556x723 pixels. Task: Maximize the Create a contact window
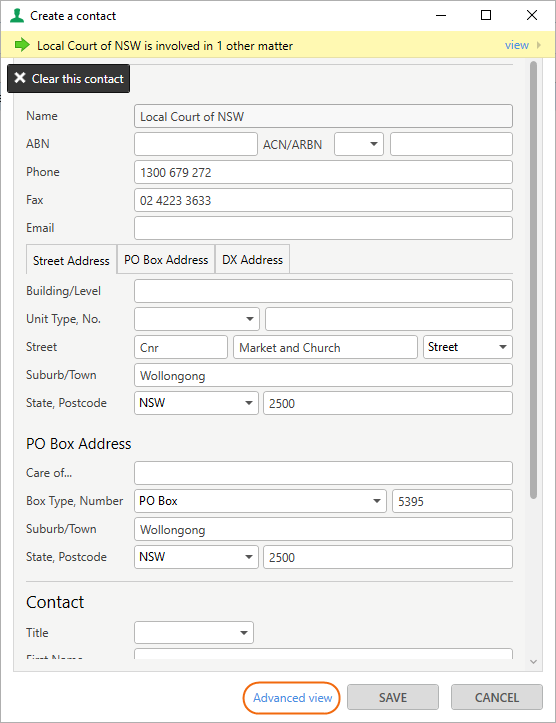click(486, 15)
